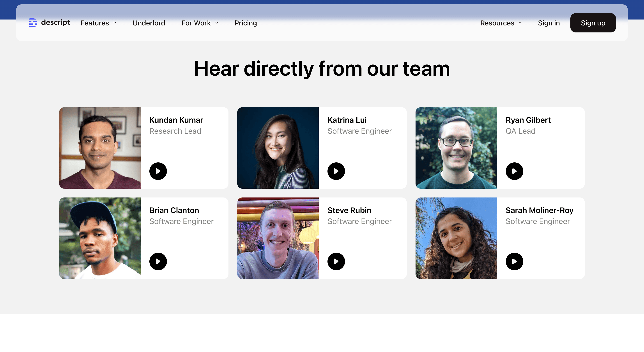Click Kundan Kumar's portrait photo

click(x=100, y=148)
